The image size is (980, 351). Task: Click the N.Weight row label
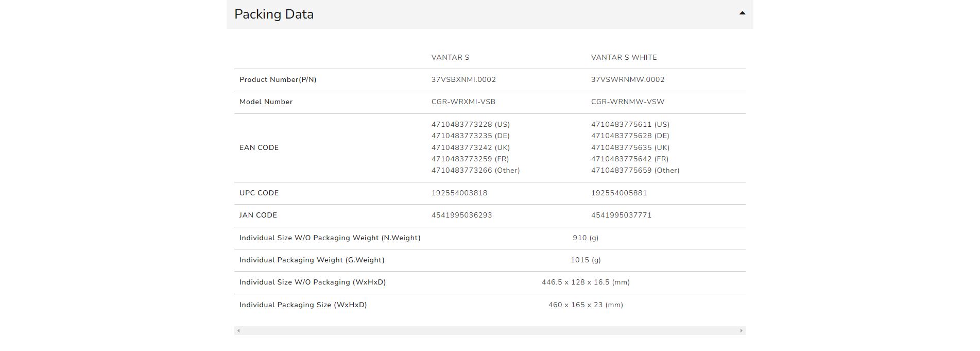pos(330,238)
